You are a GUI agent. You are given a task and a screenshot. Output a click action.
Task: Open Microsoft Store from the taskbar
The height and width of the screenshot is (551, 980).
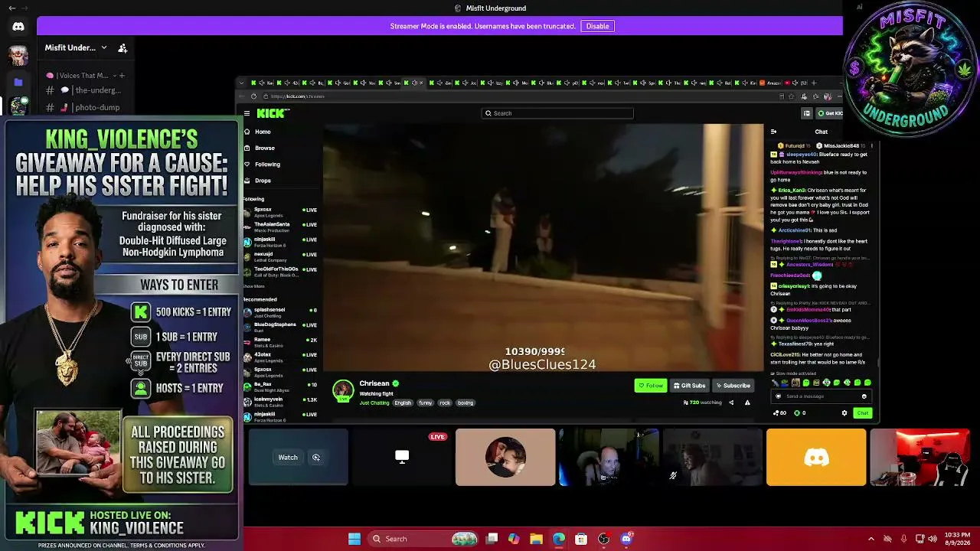coord(581,539)
